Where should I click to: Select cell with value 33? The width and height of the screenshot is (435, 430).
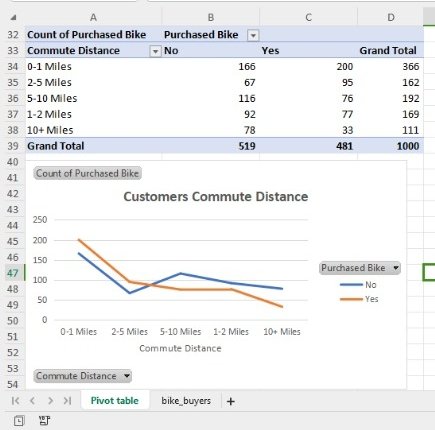[308, 130]
